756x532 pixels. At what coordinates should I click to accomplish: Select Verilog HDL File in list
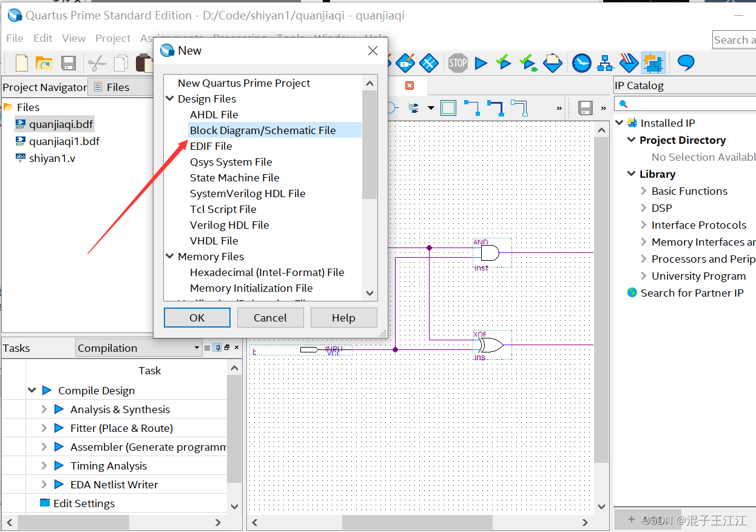point(229,225)
